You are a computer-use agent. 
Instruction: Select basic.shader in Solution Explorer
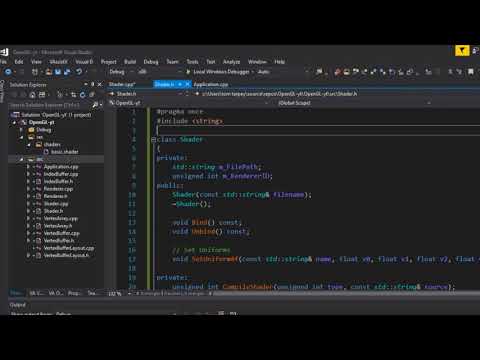point(65,152)
